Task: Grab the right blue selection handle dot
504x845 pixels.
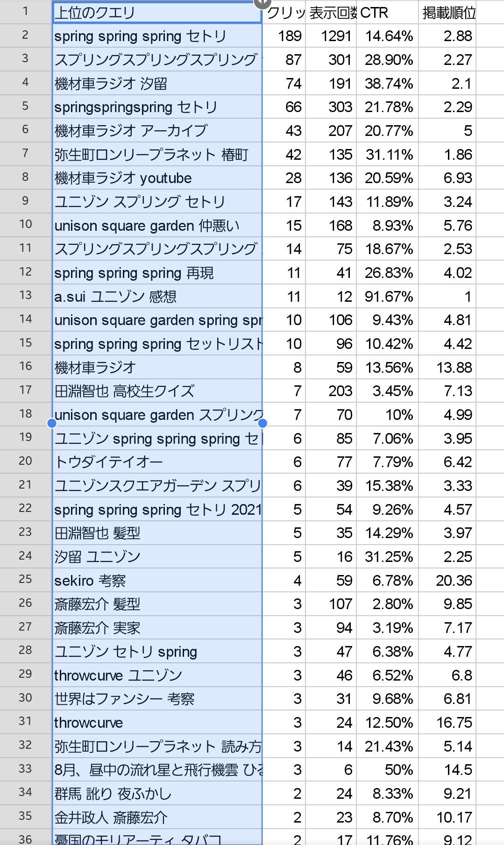Action: click(x=263, y=423)
